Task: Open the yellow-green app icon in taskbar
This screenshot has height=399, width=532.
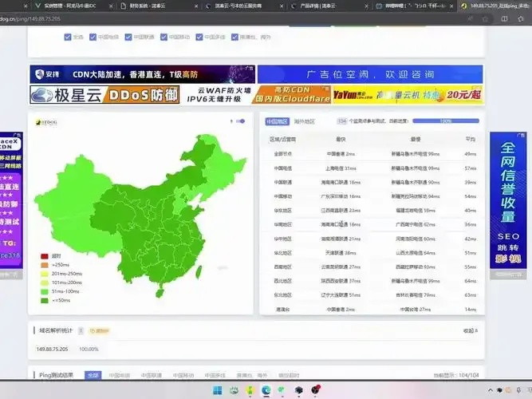Action: point(250,390)
